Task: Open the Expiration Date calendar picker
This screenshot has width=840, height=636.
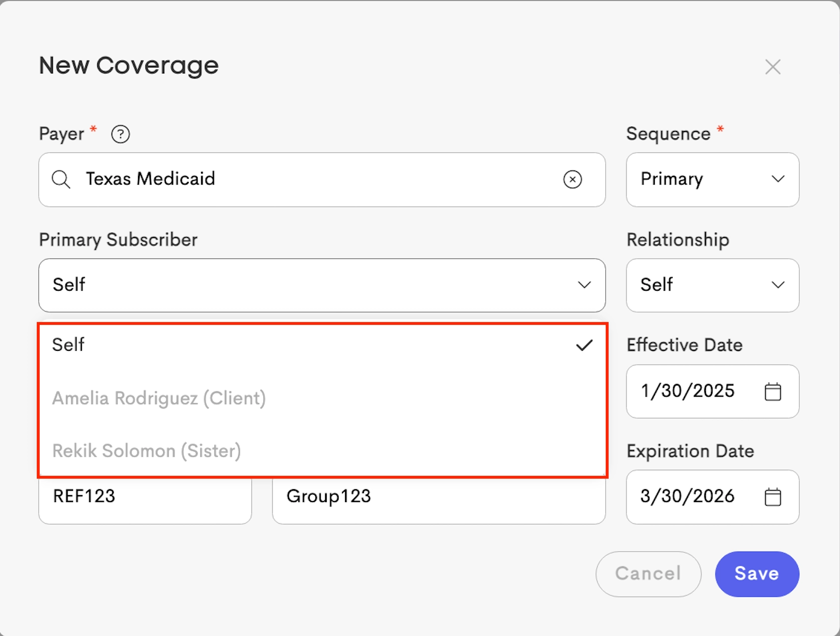Action: coord(772,497)
